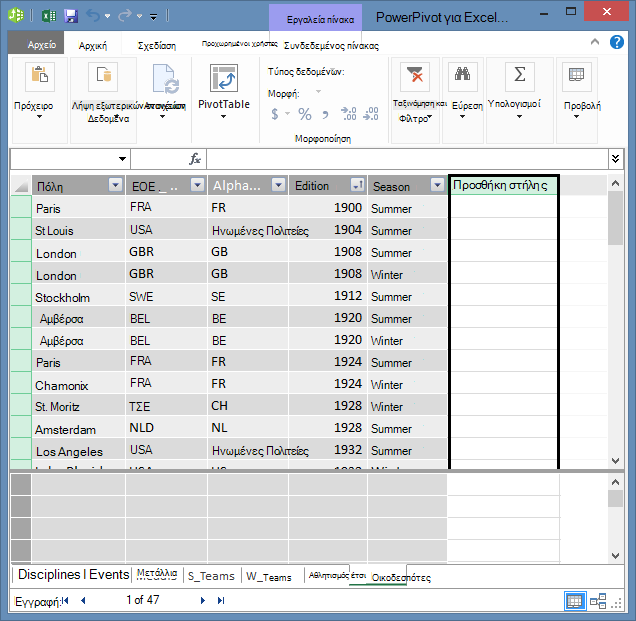Switch to the Αρχική ribbon tab

tap(93, 45)
